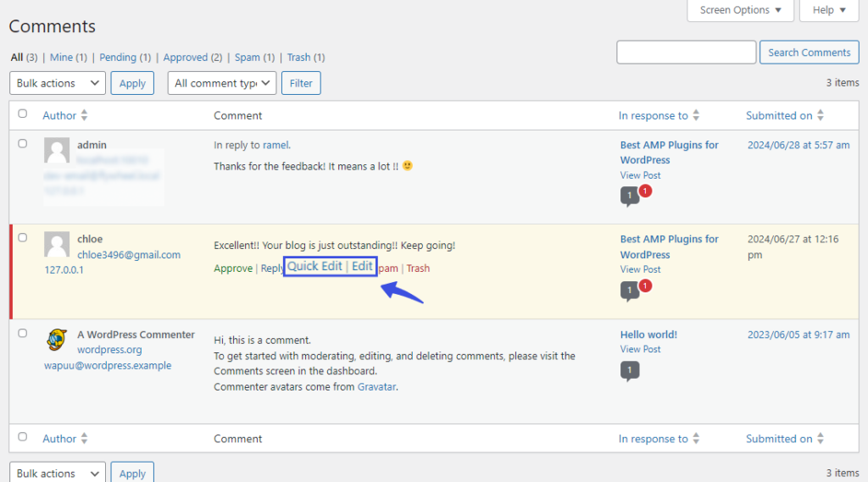This screenshot has height=482, width=868.
Task: Filter comments by Mine
Action: pos(68,57)
